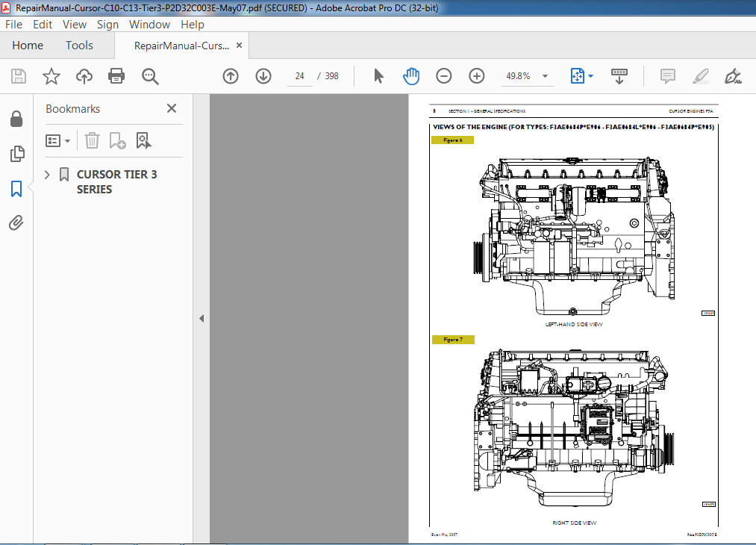Toggle the Bookmarks sidebar panel

tap(16, 189)
